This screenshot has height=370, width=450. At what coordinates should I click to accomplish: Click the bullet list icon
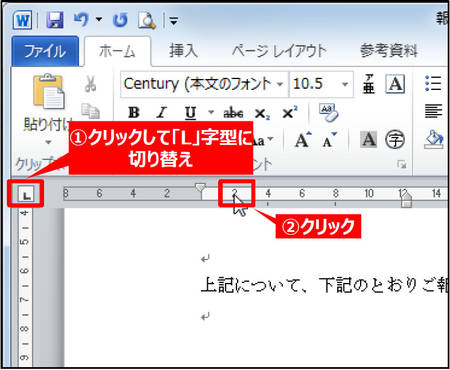433,83
